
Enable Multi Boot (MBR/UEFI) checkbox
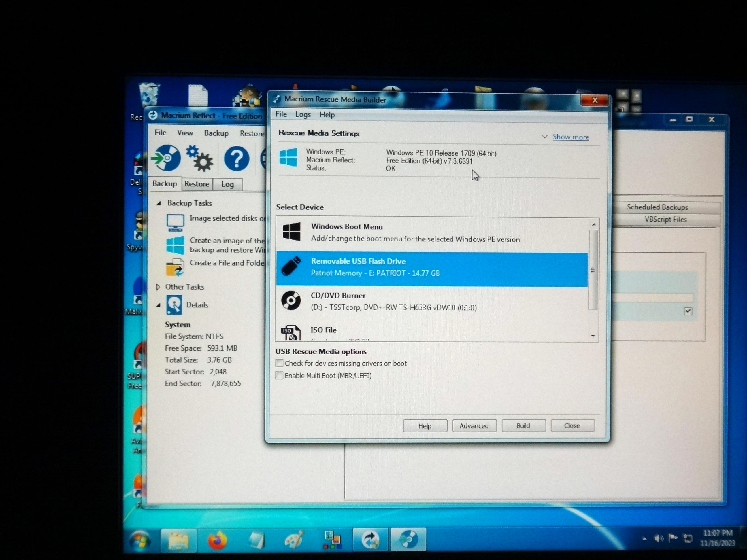point(279,375)
